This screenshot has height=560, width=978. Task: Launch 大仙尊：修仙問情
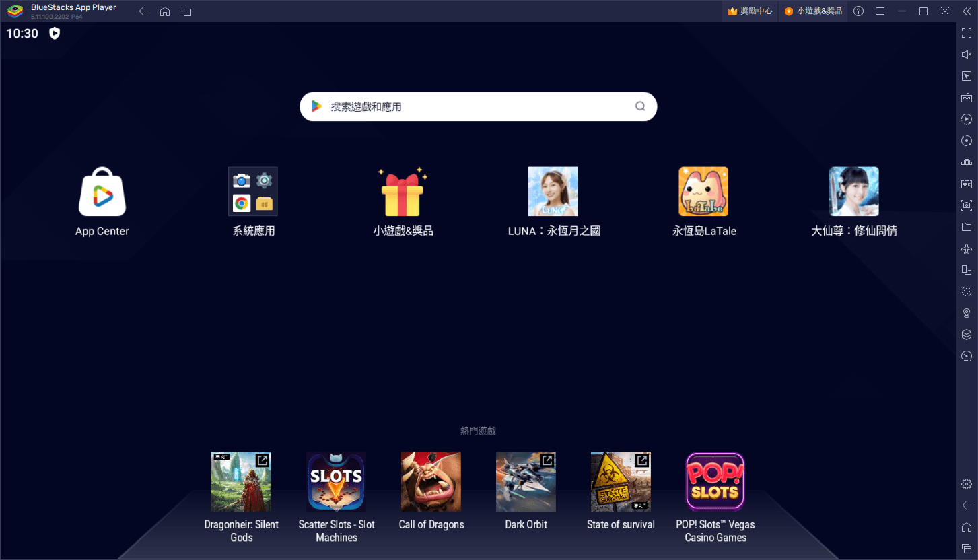(x=854, y=201)
